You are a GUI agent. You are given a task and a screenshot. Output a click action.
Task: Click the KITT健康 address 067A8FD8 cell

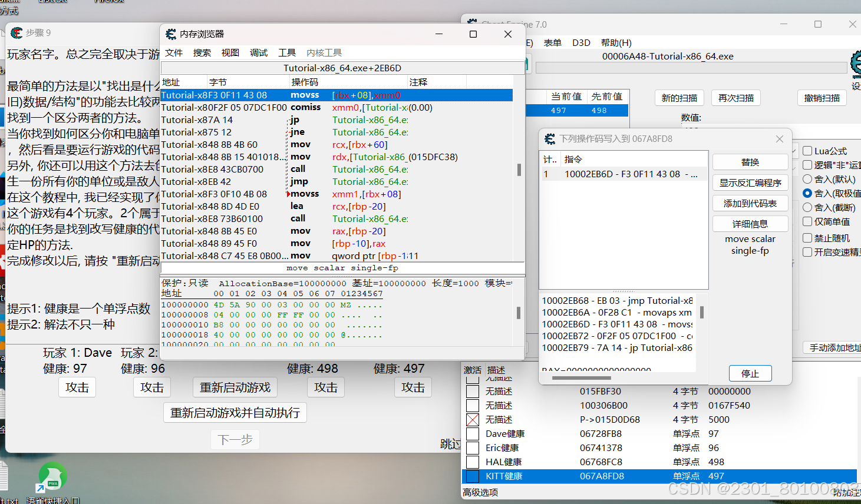[x=602, y=476]
